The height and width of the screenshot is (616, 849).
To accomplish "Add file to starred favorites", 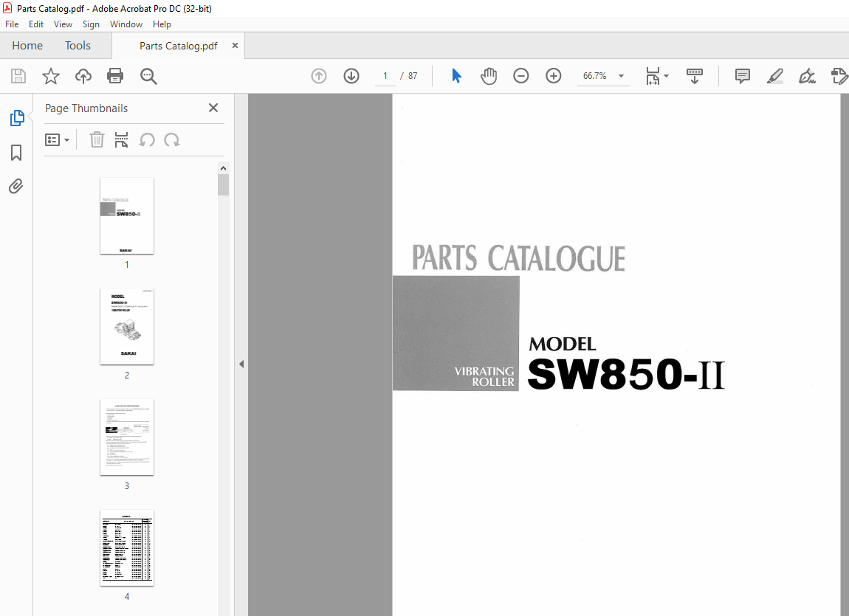I will point(51,76).
